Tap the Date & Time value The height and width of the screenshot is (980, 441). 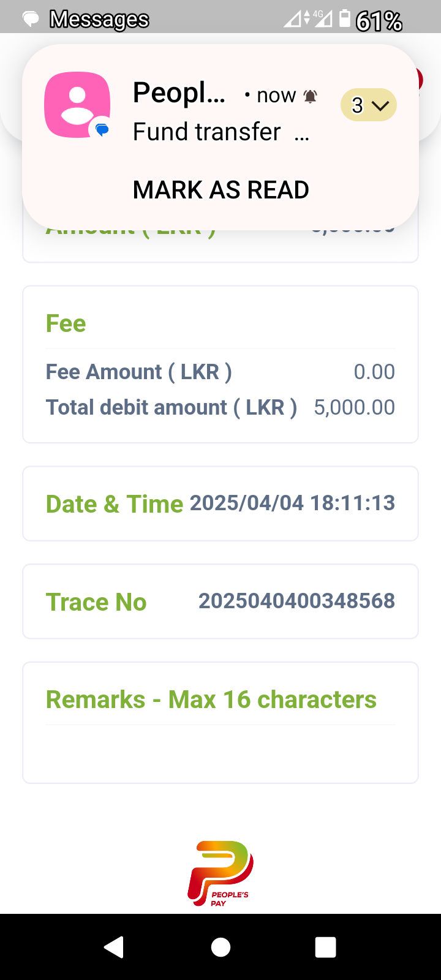292,503
